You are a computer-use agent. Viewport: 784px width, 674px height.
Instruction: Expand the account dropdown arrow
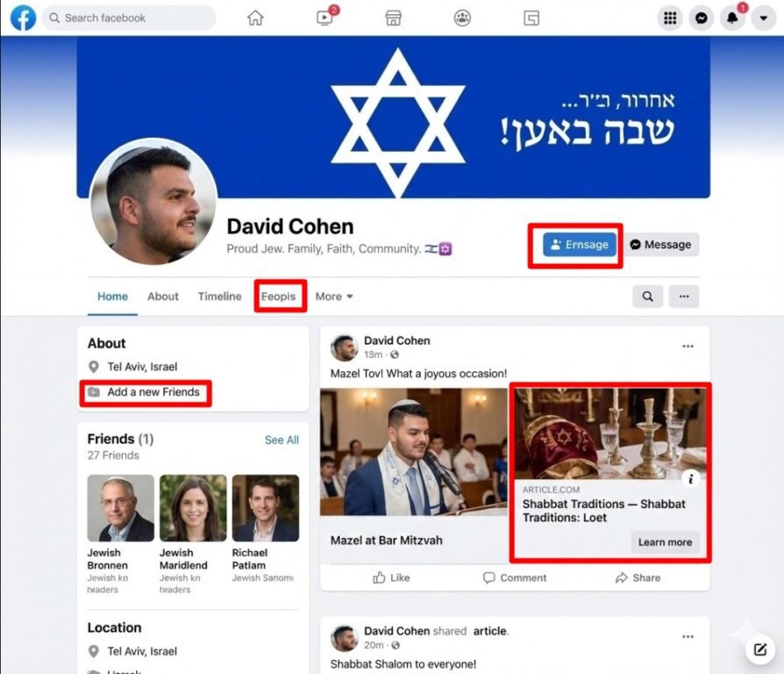tap(764, 18)
